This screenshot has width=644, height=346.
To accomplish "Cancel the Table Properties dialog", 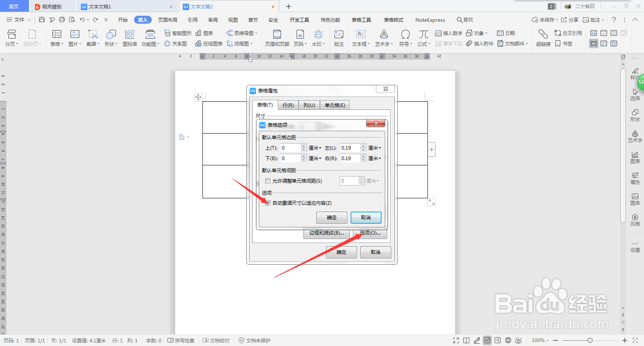I will 376,252.
